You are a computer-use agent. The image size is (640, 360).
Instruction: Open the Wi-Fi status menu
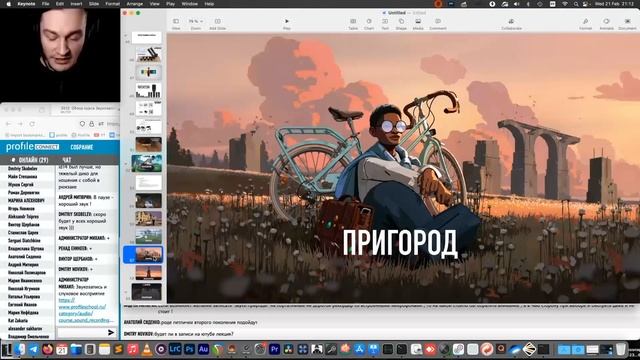[564, 4]
